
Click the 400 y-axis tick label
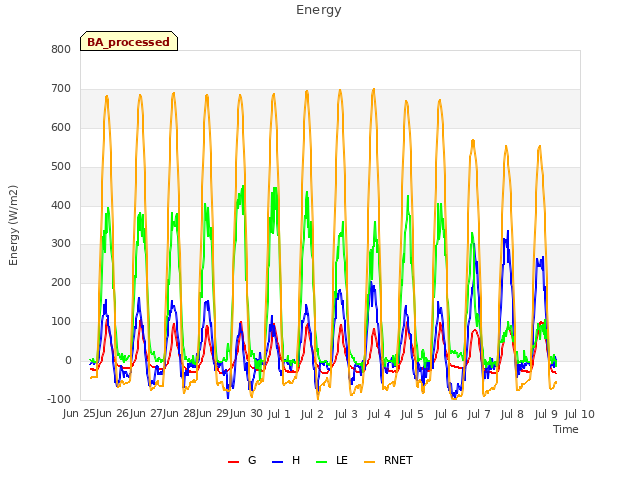(61, 205)
